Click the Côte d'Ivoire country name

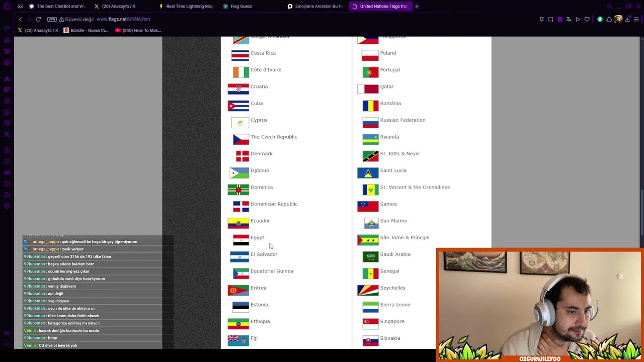(x=266, y=70)
